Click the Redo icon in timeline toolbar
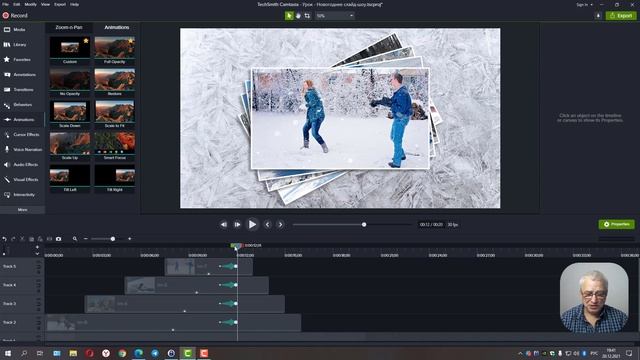640x360 pixels. pyautogui.click(x=13, y=239)
